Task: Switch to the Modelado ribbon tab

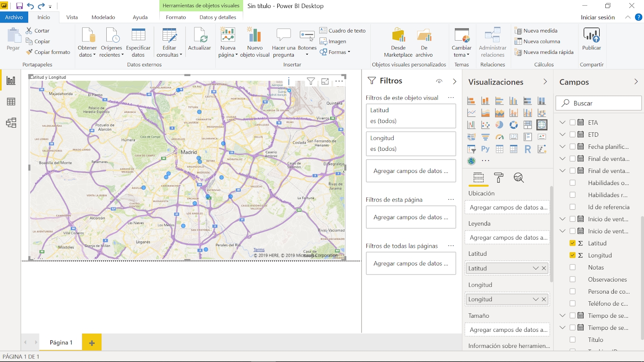Action: [x=103, y=17]
